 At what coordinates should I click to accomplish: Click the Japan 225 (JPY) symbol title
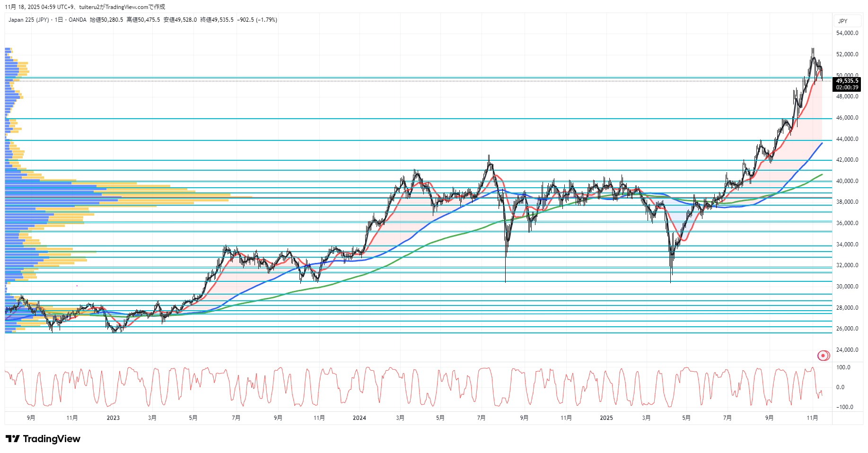pos(28,20)
